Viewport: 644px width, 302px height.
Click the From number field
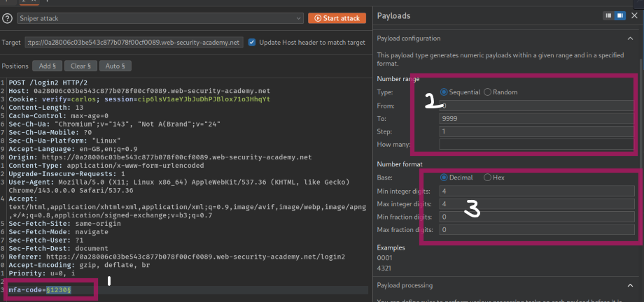point(536,106)
